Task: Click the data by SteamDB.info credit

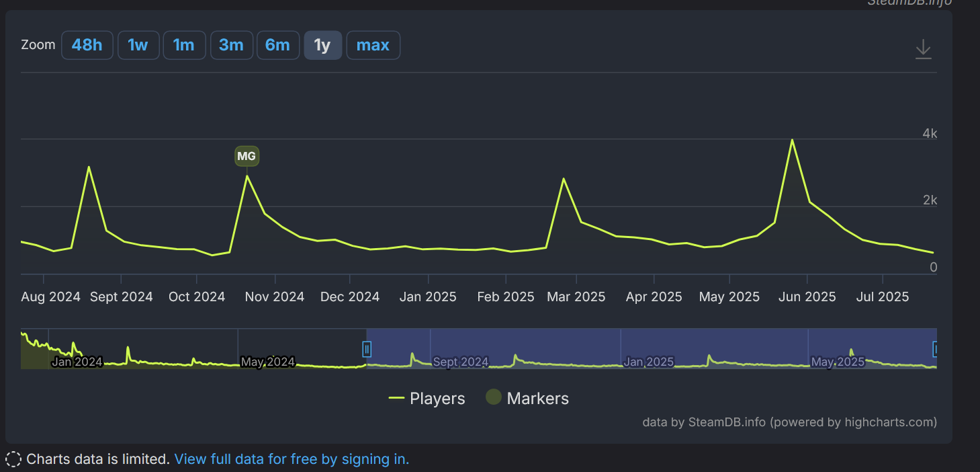Action: 789,422
